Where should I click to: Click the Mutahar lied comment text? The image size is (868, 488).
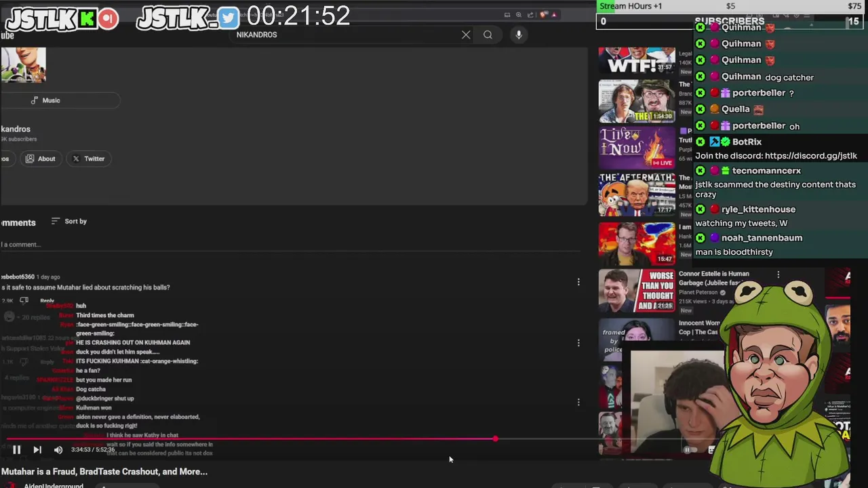[x=85, y=287]
